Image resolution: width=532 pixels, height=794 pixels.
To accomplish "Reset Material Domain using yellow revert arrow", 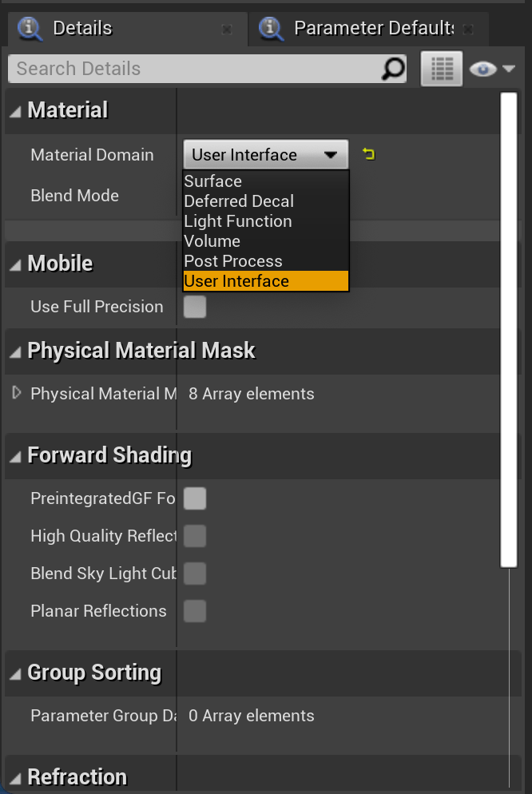I will pos(367,153).
